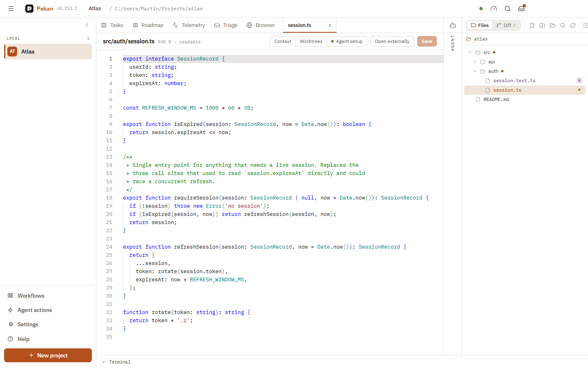Select the Files view toggle

point(480,25)
